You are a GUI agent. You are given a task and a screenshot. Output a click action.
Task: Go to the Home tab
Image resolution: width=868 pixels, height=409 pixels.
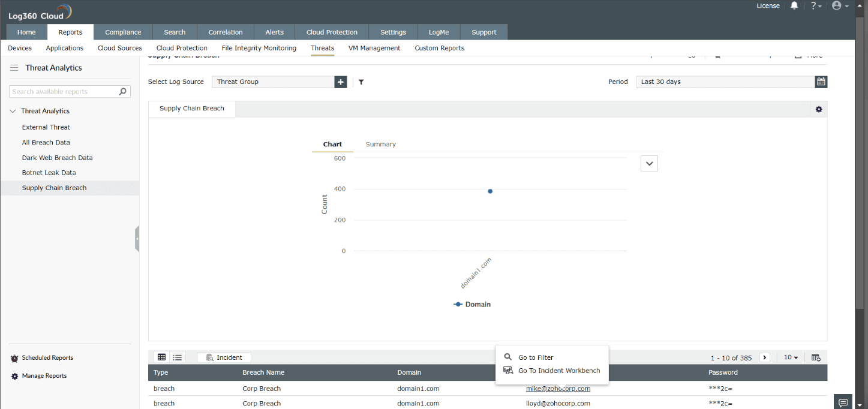pyautogui.click(x=26, y=32)
